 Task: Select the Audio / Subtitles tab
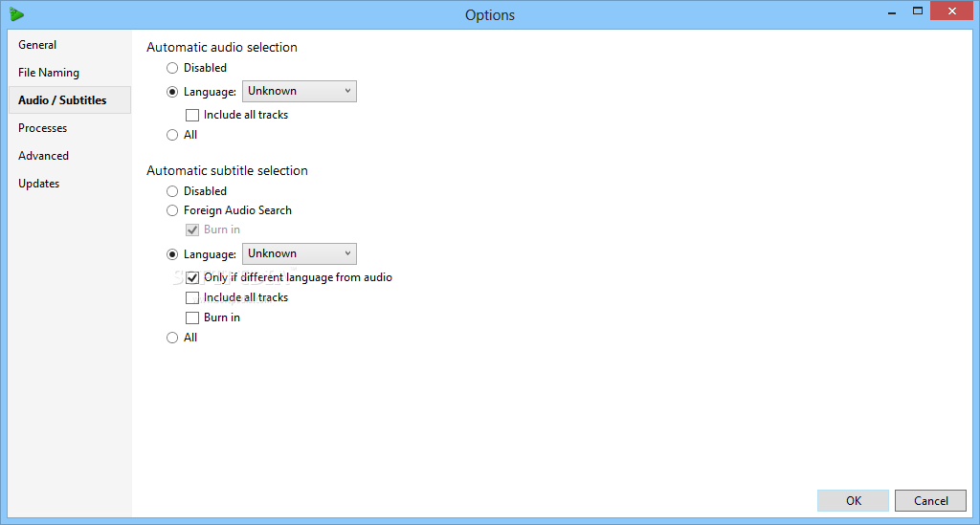point(69,99)
